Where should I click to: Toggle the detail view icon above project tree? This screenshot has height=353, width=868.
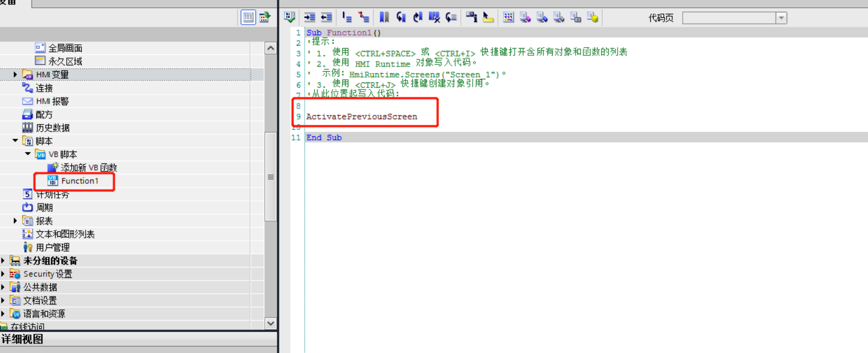point(249,17)
